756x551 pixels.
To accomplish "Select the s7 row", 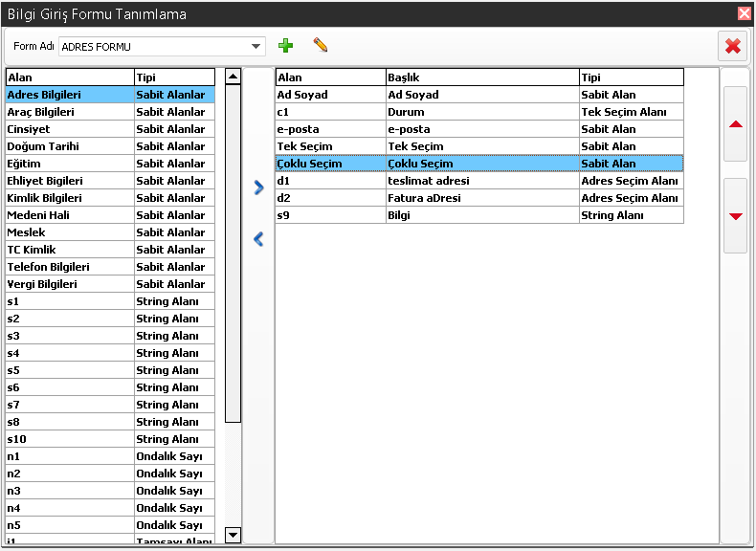I will (x=110, y=405).
